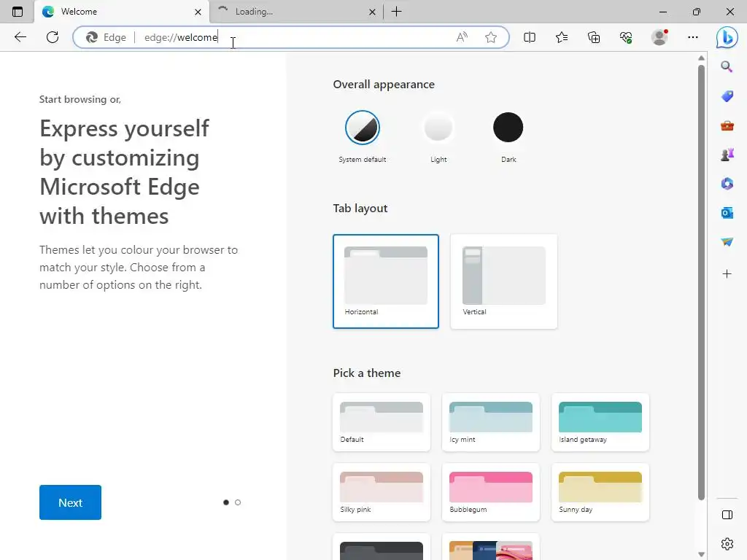Open Settings and more ellipsis menu
This screenshot has height=560, width=747.
(693, 37)
